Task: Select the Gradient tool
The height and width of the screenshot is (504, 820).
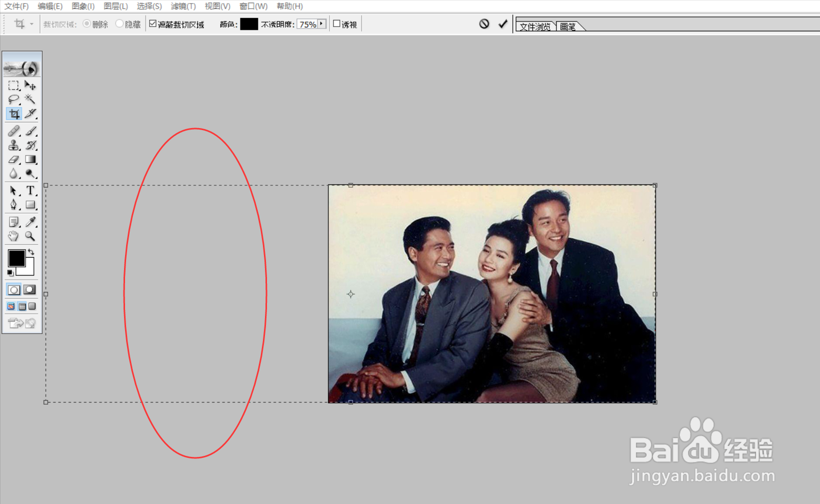Action: 30,160
